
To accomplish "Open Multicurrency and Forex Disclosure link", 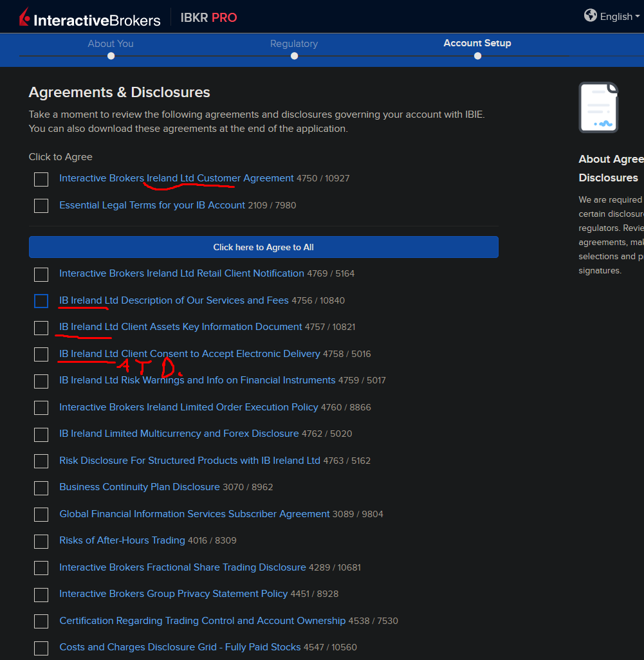I will (x=179, y=434).
